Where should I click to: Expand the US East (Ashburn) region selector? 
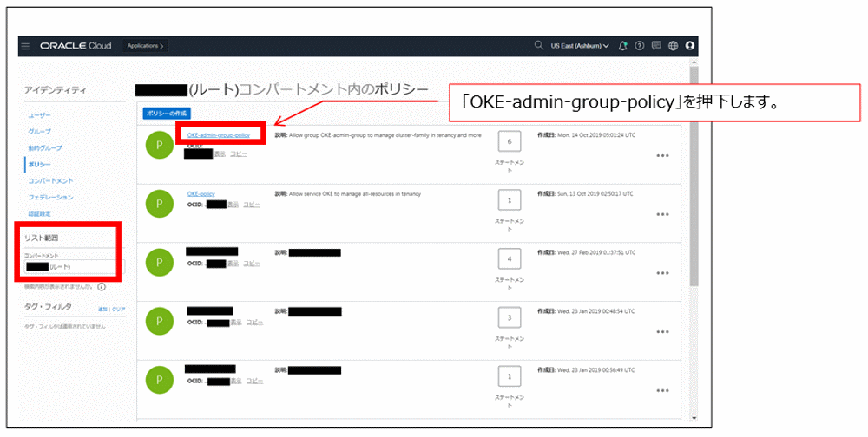(x=580, y=46)
